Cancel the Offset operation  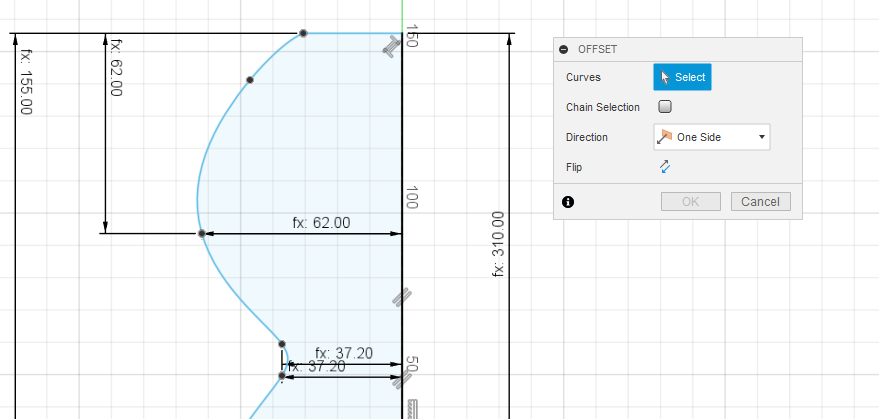point(760,202)
